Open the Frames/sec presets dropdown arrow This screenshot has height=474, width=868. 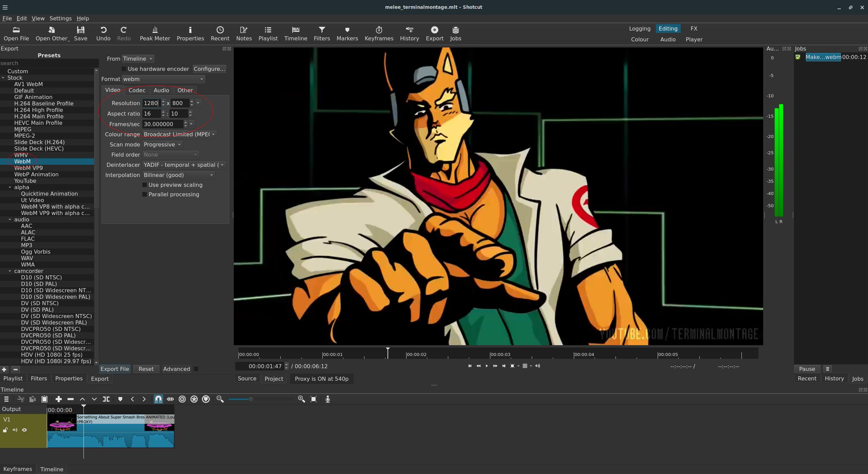191,124
